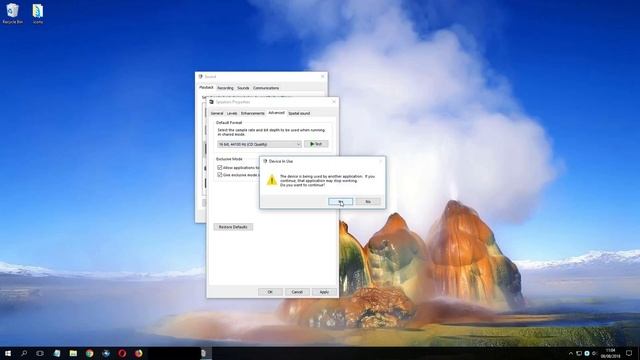Screen dimensions: 640x360
Task: Open the Windows Start menu
Action: (x=8, y=353)
